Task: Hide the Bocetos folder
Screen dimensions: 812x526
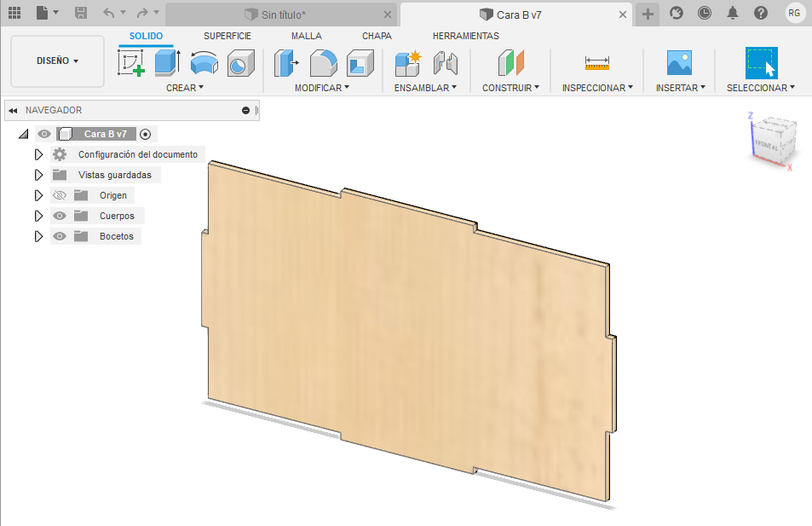Action: coord(60,236)
